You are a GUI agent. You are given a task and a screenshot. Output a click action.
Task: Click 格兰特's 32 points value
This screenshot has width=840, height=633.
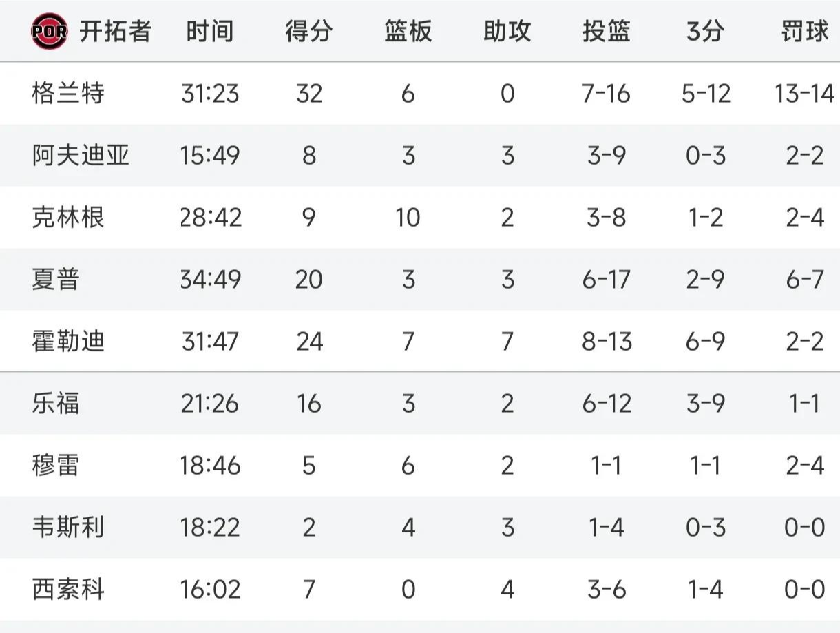(x=309, y=93)
